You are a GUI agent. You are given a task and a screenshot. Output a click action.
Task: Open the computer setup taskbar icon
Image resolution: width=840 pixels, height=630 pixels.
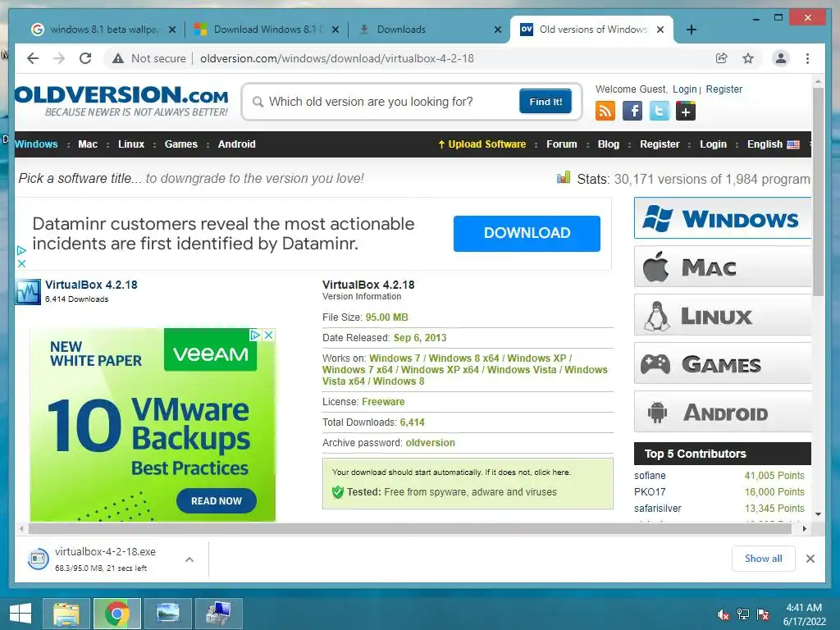pos(218,614)
